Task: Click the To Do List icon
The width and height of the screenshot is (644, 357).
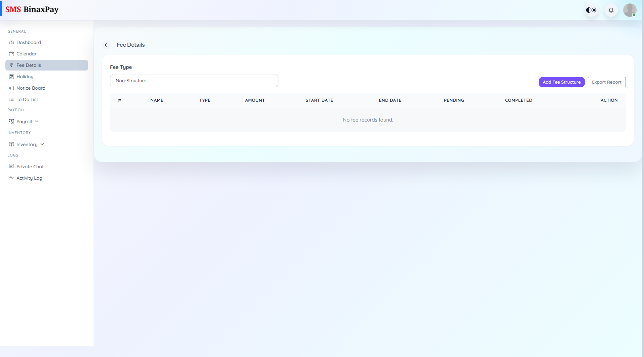Action: 11,99
